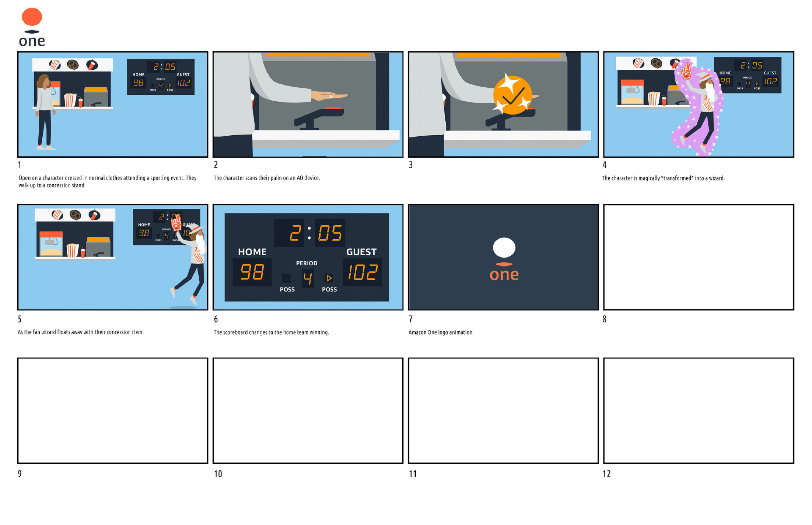Viewport: 812px width, 525px height.
Task: Select the empty storyboard frame 10
Action: (x=308, y=411)
